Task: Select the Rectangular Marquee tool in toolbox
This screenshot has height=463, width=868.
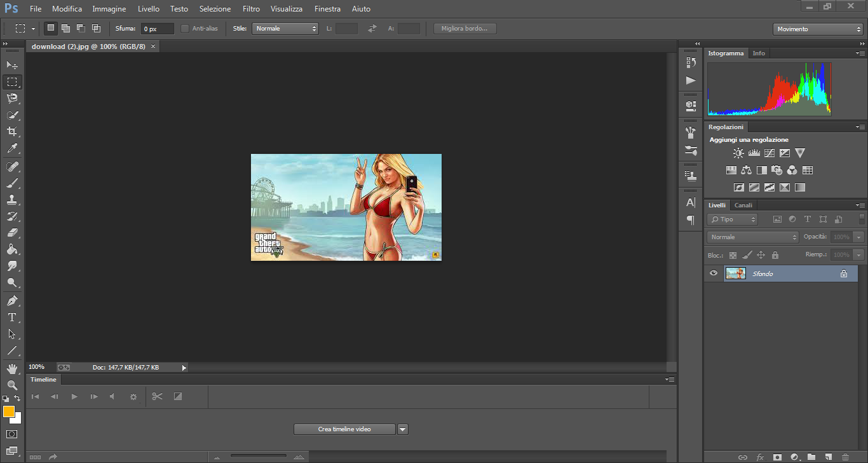Action: click(x=12, y=82)
